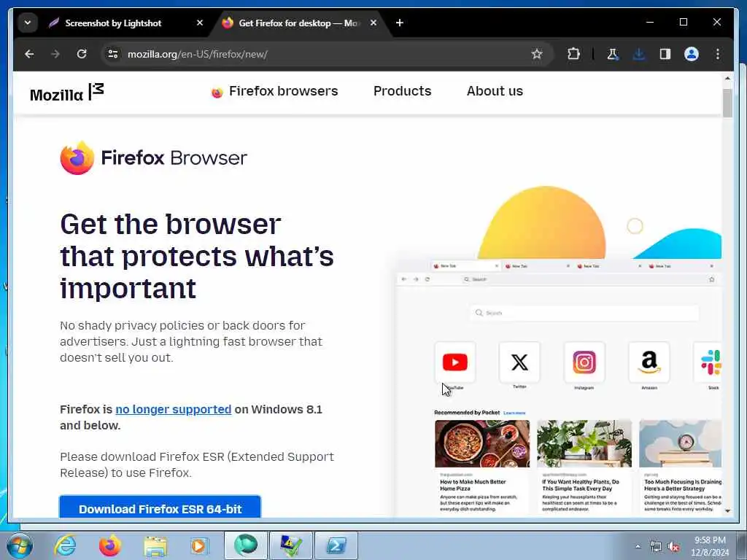The width and height of the screenshot is (747, 560).
Task: Click the muted volume tray icon
Action: (673, 547)
